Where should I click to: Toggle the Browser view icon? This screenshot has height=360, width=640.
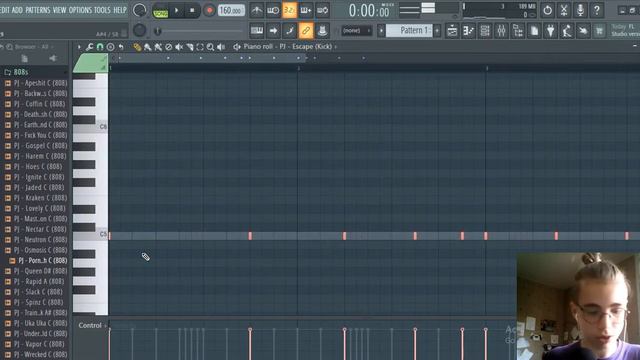[x=518, y=31]
